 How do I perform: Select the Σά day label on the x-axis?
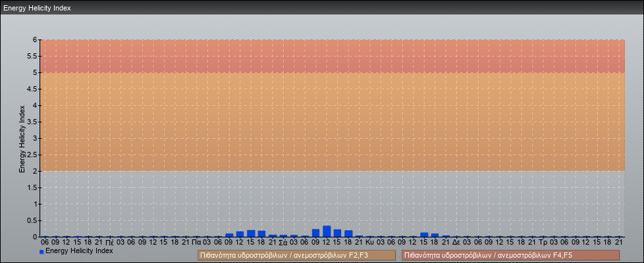283,243
